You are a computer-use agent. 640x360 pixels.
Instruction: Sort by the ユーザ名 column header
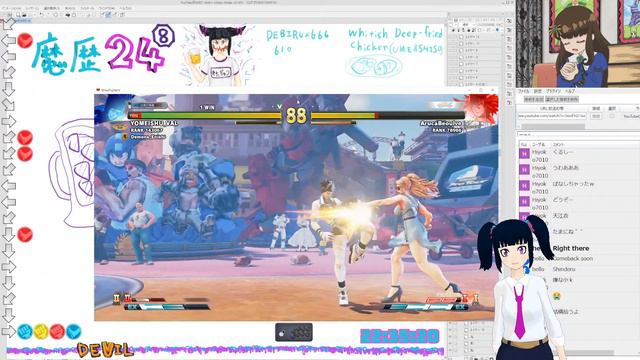click(x=538, y=144)
